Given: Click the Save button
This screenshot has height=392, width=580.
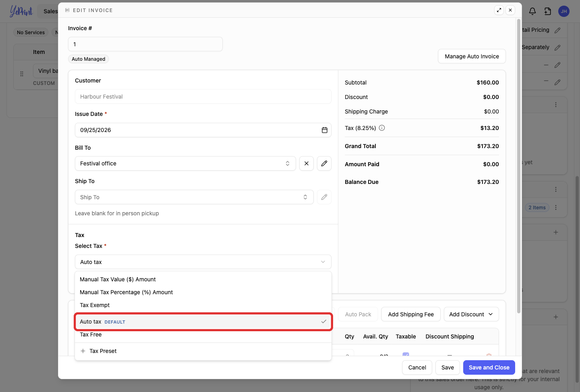Looking at the screenshot, I should [447, 367].
